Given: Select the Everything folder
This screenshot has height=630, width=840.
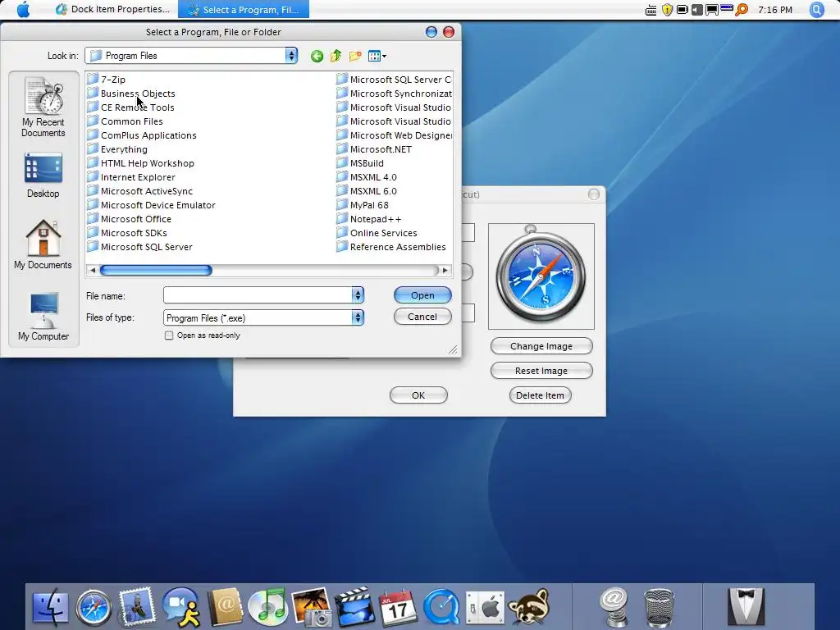Looking at the screenshot, I should click(117, 149).
